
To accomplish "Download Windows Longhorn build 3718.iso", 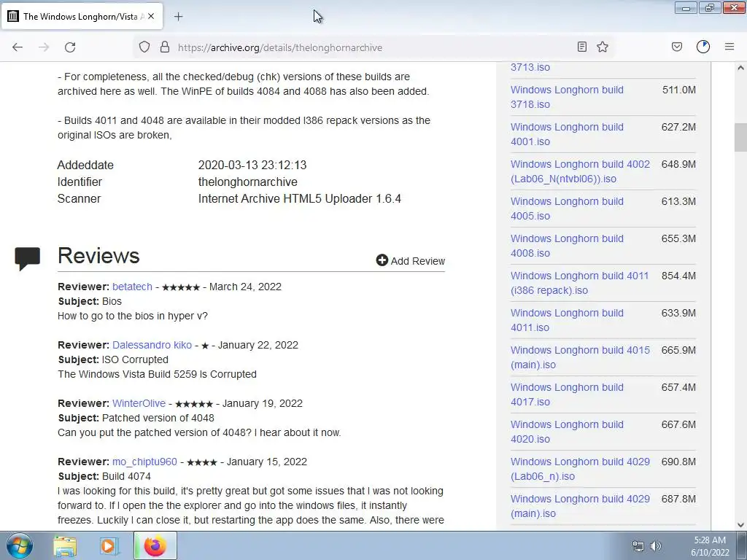I will point(567,97).
